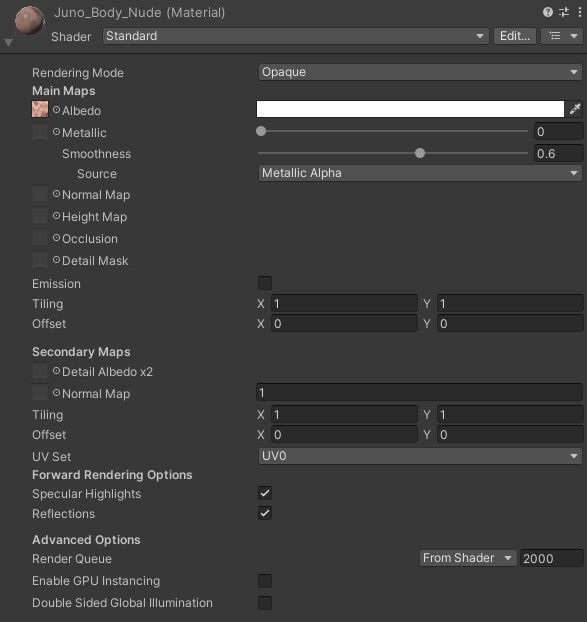Click the Metallic texture picker circle

point(56,132)
